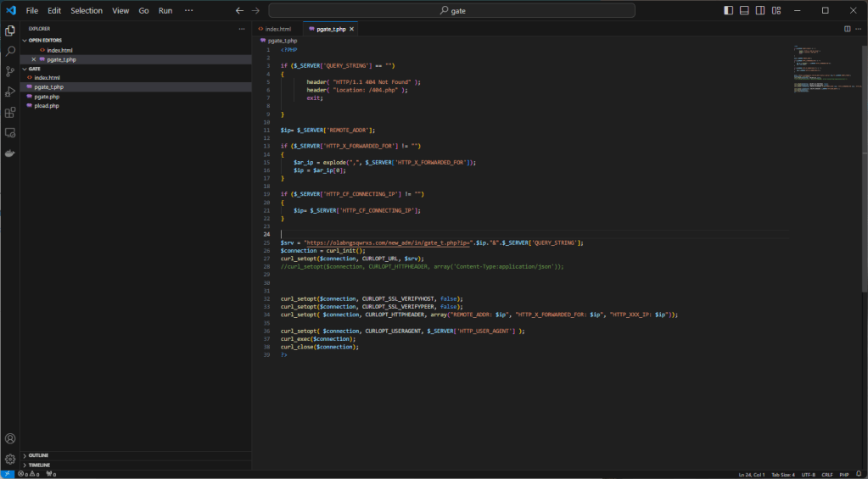Click the gate search command box
This screenshot has width=868, height=479.
pos(451,10)
